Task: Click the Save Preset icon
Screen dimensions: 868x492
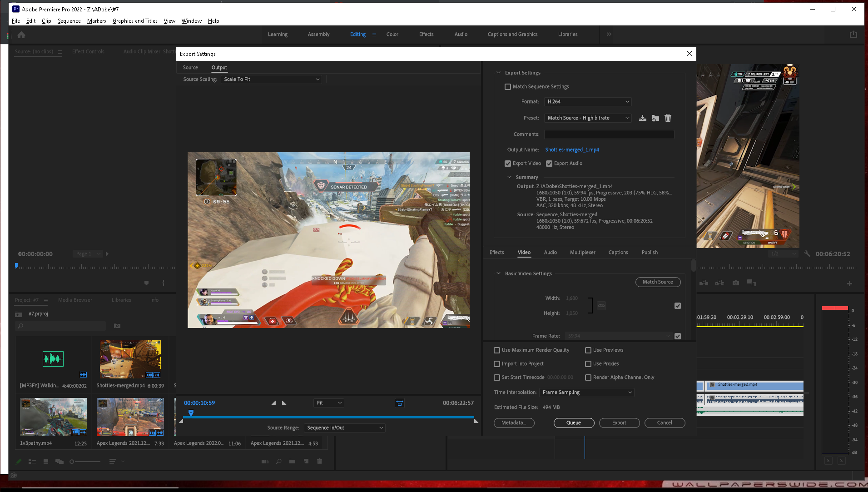Action: tap(643, 118)
